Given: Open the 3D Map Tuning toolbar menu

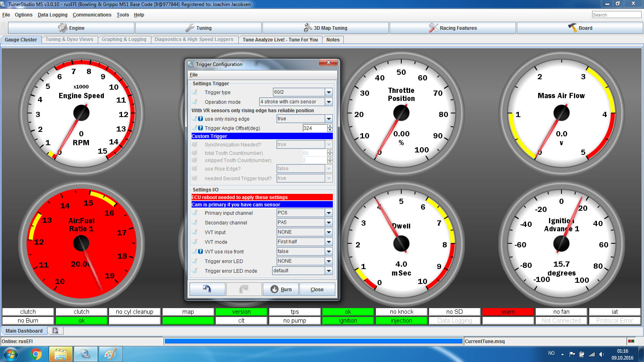Looking at the screenshot, I should coord(326,28).
